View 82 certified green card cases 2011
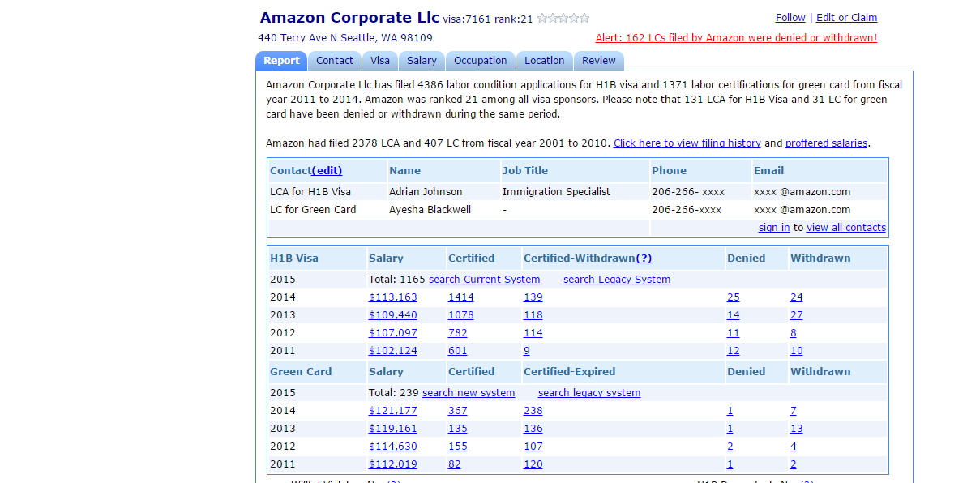This screenshot has height=483, width=980. pos(455,464)
